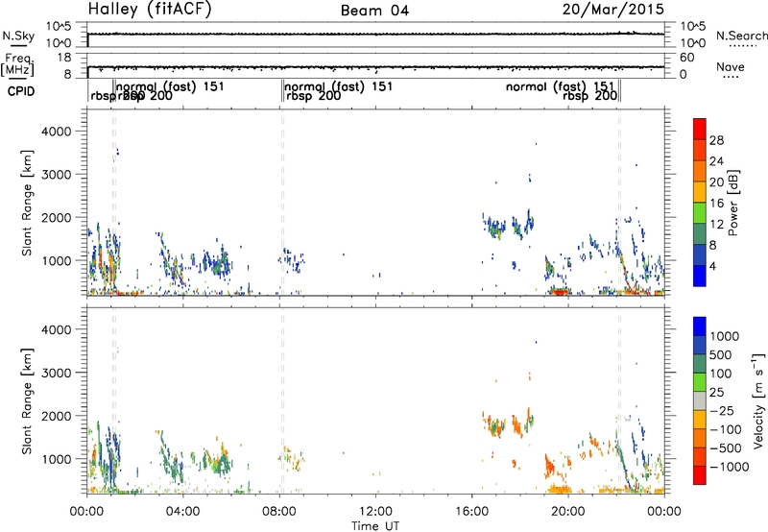The width and height of the screenshot is (768, 532).
Task: Click the '20:00' time axis label
Action: click(568, 512)
